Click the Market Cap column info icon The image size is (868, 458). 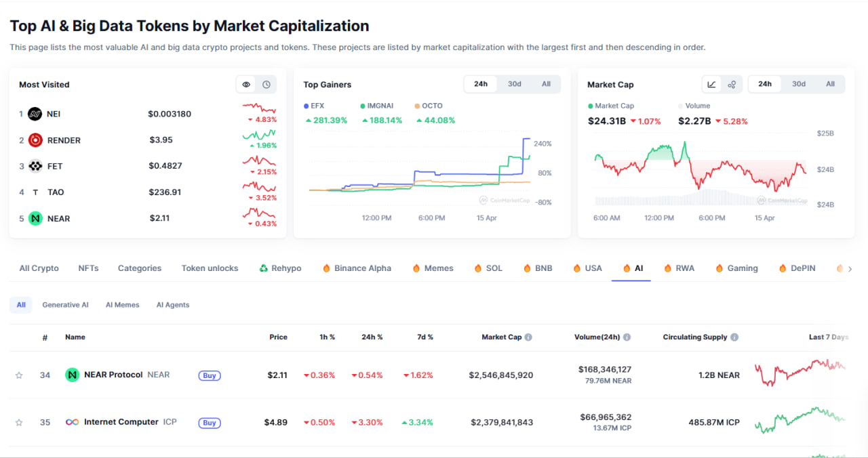click(528, 337)
